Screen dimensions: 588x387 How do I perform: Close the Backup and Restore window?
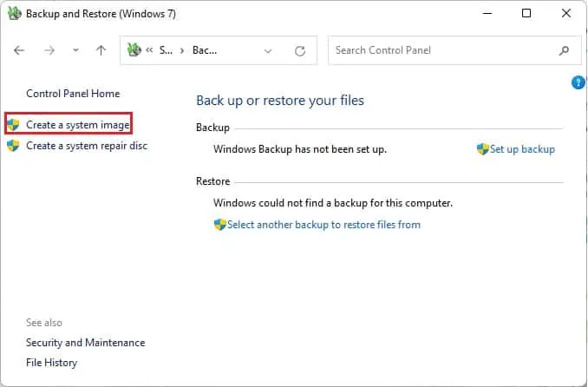[565, 14]
